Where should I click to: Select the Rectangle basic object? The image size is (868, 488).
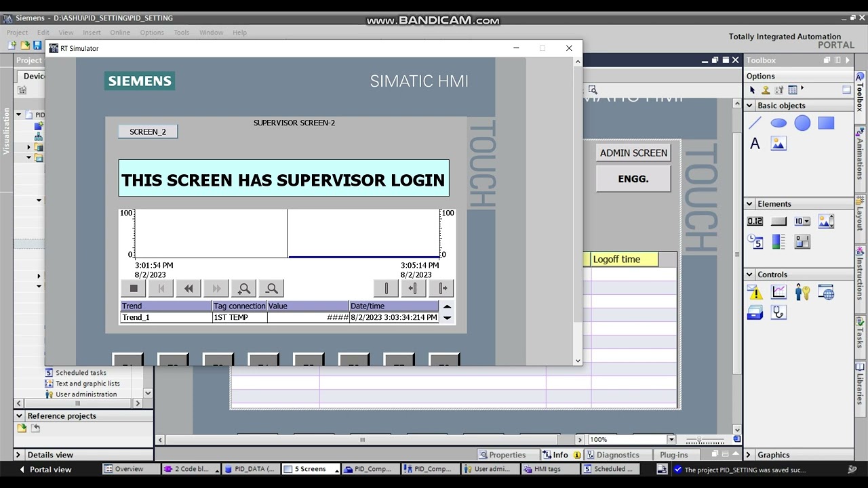coord(826,123)
